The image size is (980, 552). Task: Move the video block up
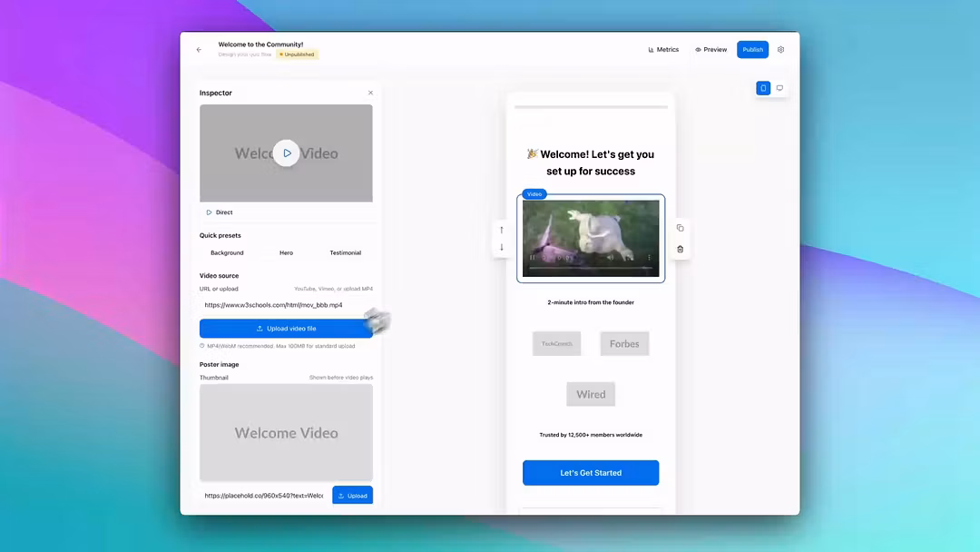pos(502,230)
